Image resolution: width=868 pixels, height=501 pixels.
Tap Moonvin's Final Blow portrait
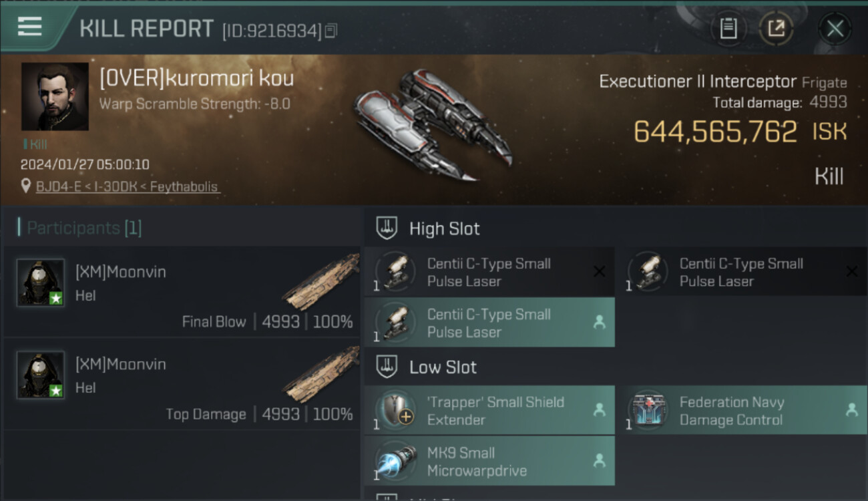pyautogui.click(x=41, y=283)
